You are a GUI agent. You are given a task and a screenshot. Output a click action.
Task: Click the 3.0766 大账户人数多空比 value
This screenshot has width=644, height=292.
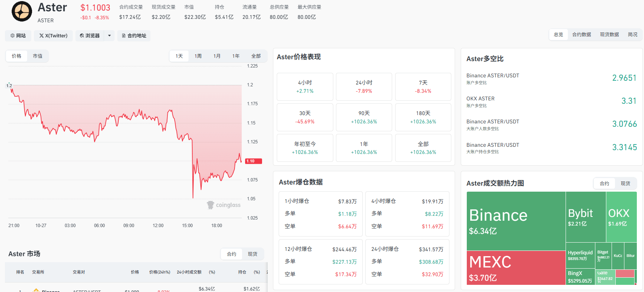(624, 124)
